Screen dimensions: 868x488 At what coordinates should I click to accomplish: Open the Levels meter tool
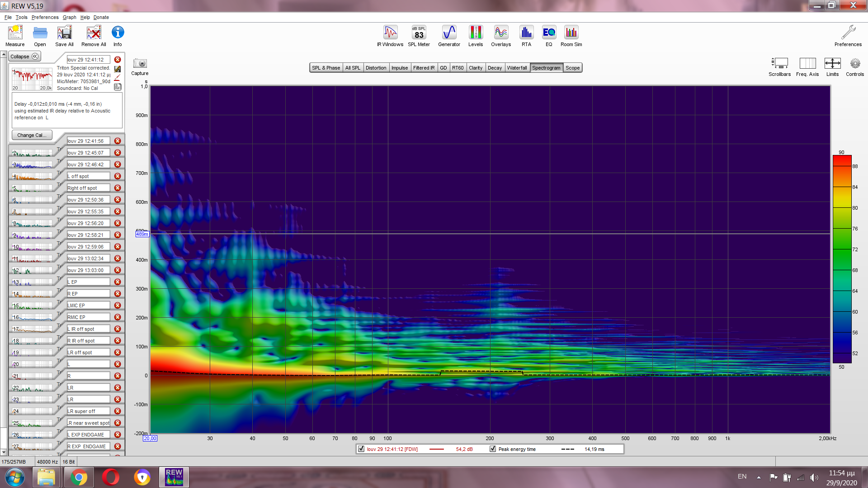pos(476,36)
